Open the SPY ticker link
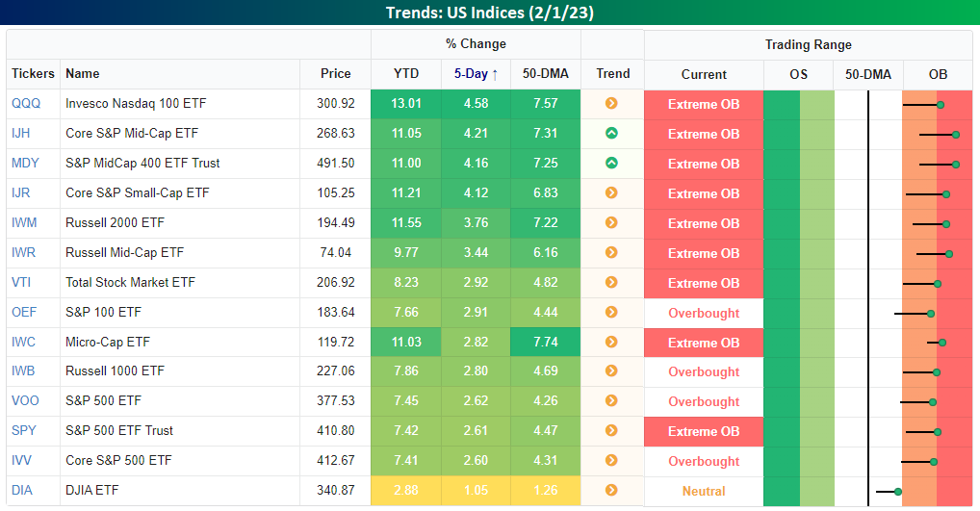Viewport: 980px width, 511px height. point(25,430)
